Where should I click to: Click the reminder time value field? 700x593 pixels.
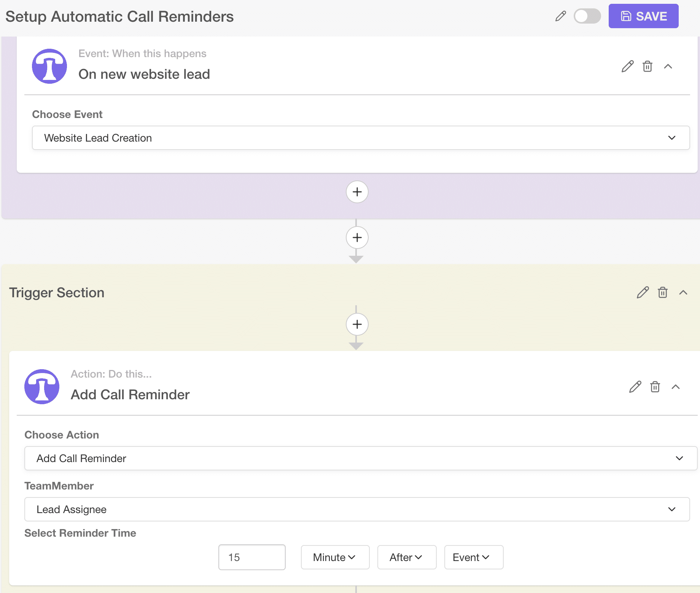(252, 557)
